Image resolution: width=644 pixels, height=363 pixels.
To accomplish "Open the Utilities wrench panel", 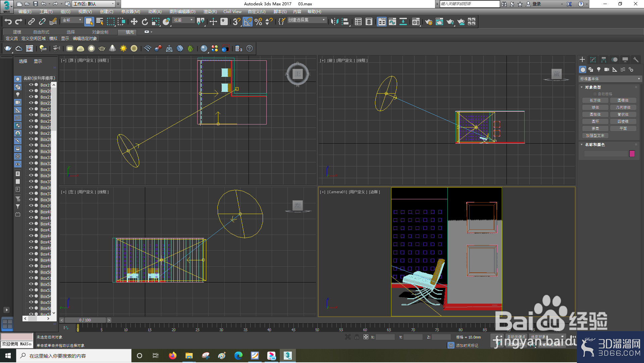I will tap(636, 59).
